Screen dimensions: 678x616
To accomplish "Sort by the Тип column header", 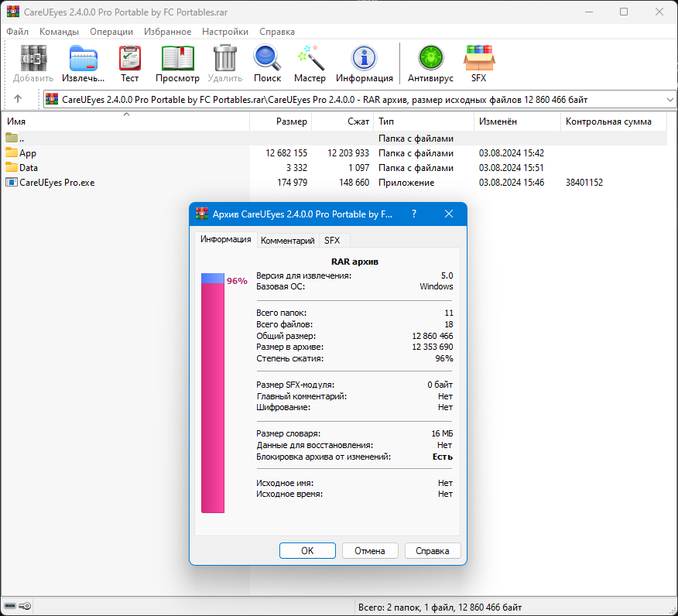I will (424, 121).
